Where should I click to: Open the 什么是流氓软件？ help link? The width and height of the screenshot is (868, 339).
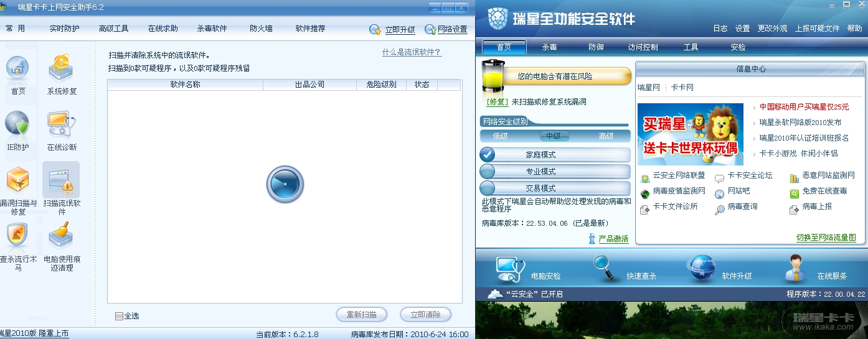pyautogui.click(x=412, y=53)
